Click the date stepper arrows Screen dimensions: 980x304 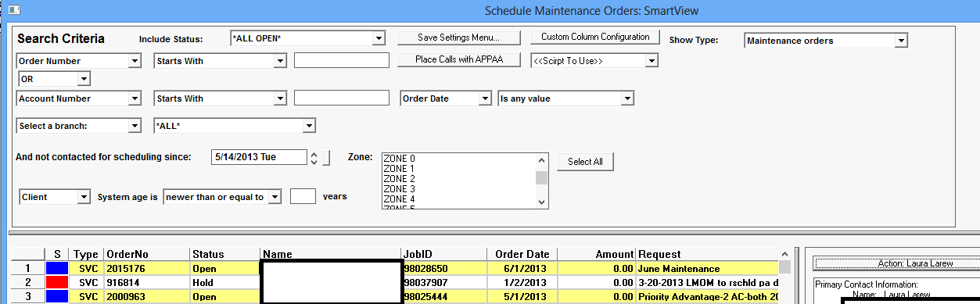coord(314,158)
